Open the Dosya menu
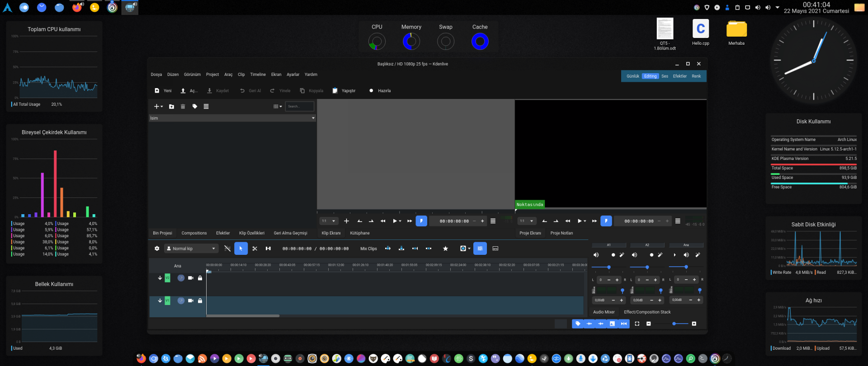The image size is (868, 366). click(x=156, y=75)
